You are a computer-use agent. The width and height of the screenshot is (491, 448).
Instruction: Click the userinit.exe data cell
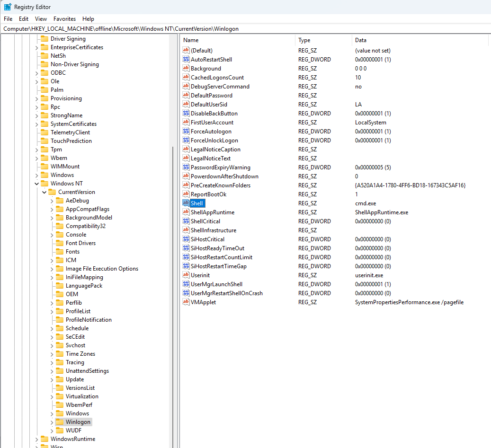(x=369, y=275)
